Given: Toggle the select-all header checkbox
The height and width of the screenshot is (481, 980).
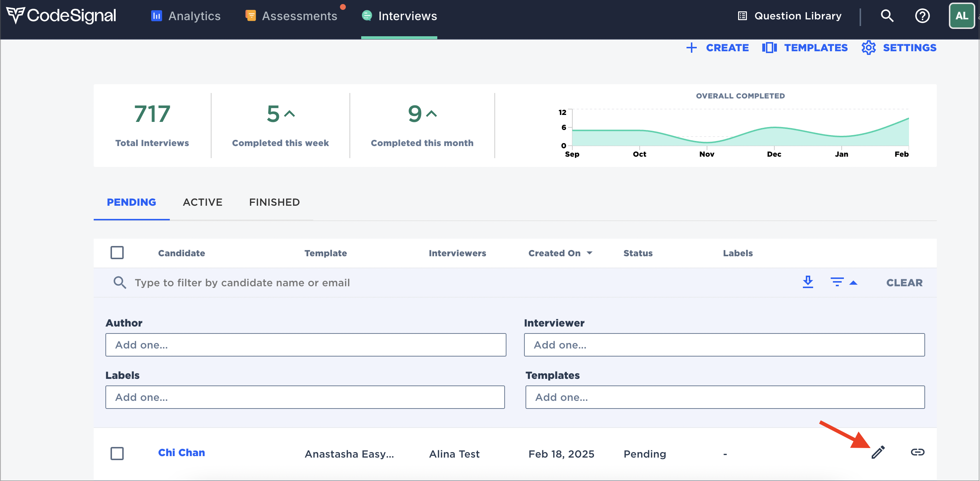Looking at the screenshot, I should [x=117, y=253].
